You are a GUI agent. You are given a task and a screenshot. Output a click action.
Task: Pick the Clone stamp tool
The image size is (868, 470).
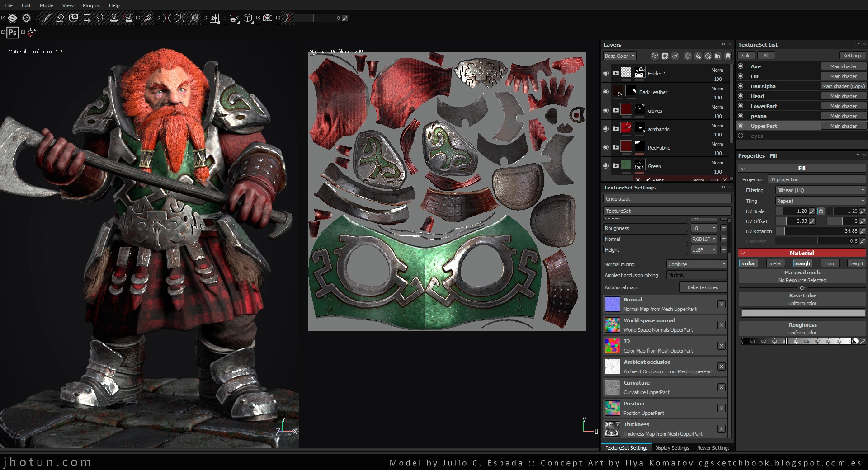pyautogui.click(x=114, y=18)
